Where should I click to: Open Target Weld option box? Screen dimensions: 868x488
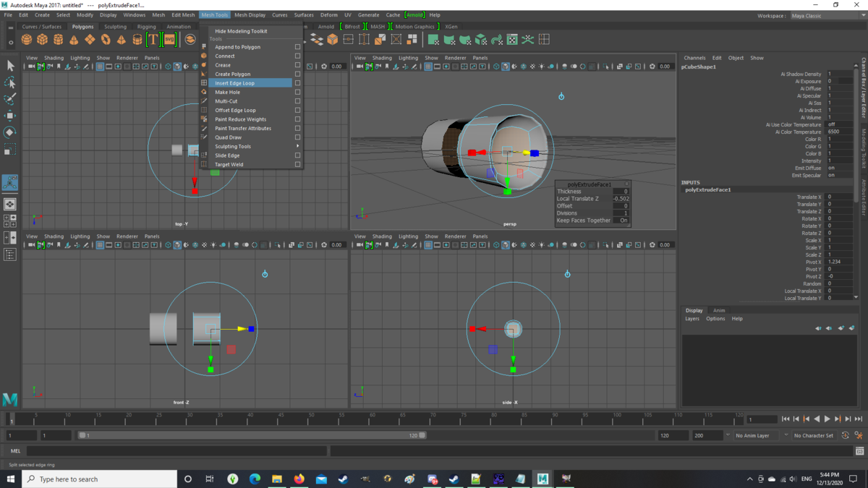tap(297, 164)
